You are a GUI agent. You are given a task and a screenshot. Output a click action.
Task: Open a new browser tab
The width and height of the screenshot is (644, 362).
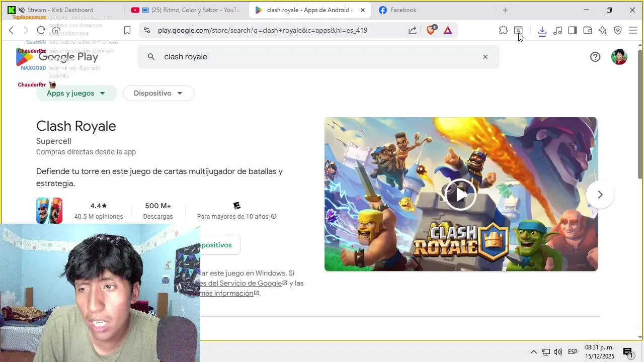[x=505, y=10]
